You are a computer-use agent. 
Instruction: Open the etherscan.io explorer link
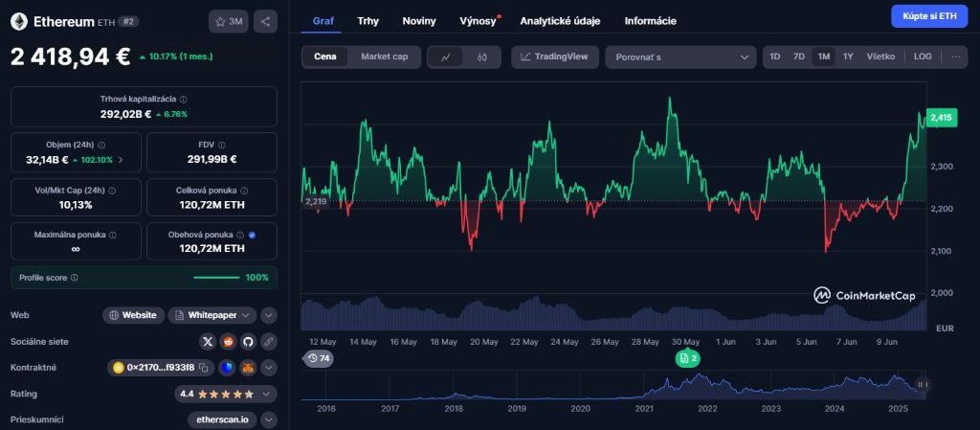pos(221,419)
